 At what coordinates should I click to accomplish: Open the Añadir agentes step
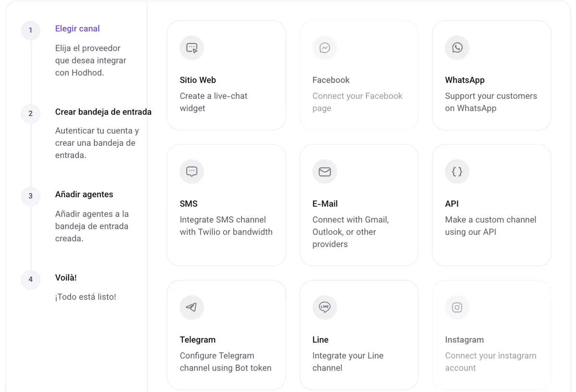(84, 194)
